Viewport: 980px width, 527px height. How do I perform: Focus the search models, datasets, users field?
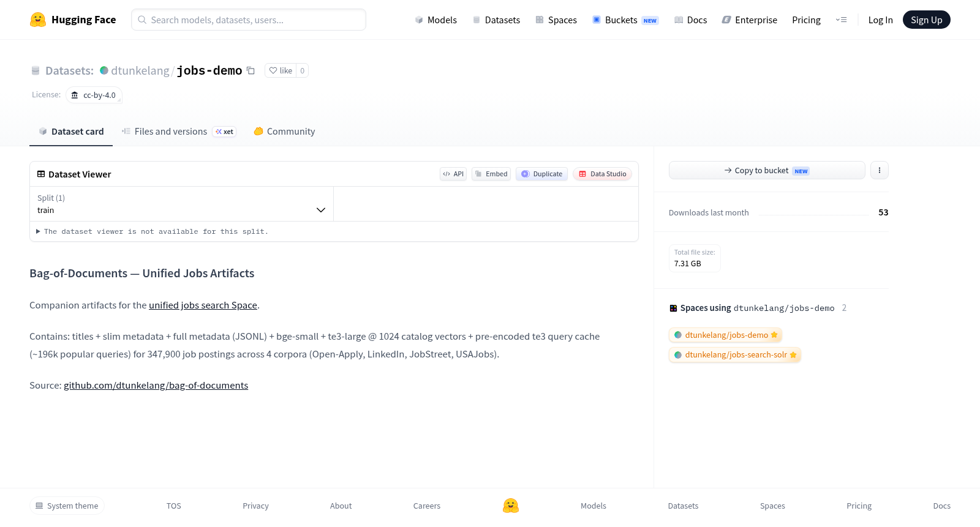(249, 20)
